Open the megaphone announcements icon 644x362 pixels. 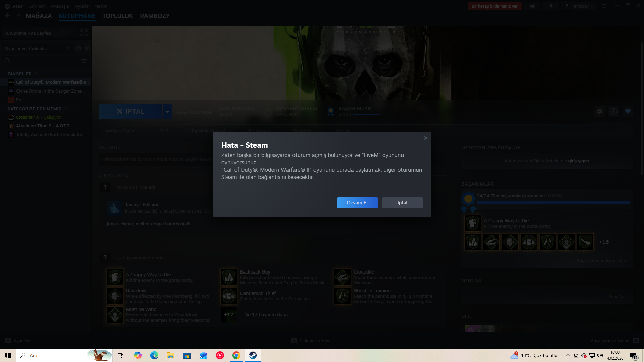(x=532, y=6)
